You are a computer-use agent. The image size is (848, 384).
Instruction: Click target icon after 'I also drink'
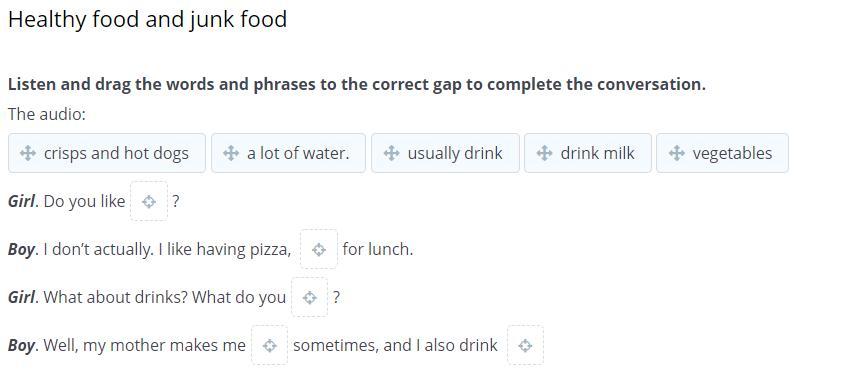[x=525, y=345]
